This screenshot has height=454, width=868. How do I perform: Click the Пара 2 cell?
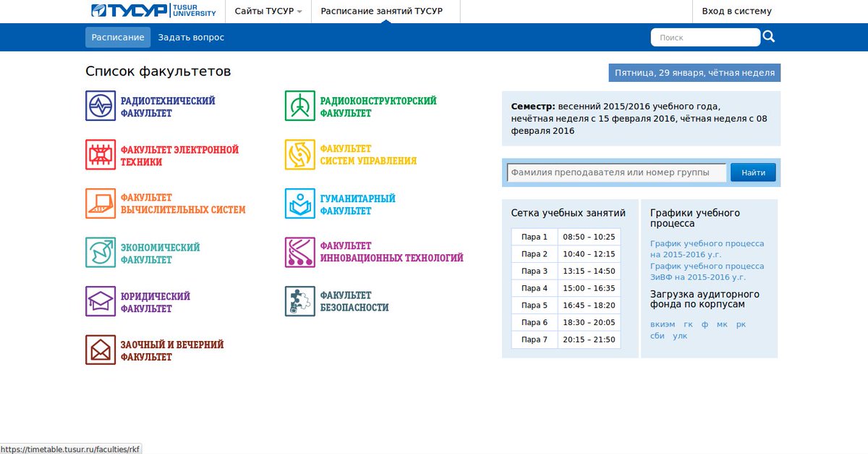535,254
